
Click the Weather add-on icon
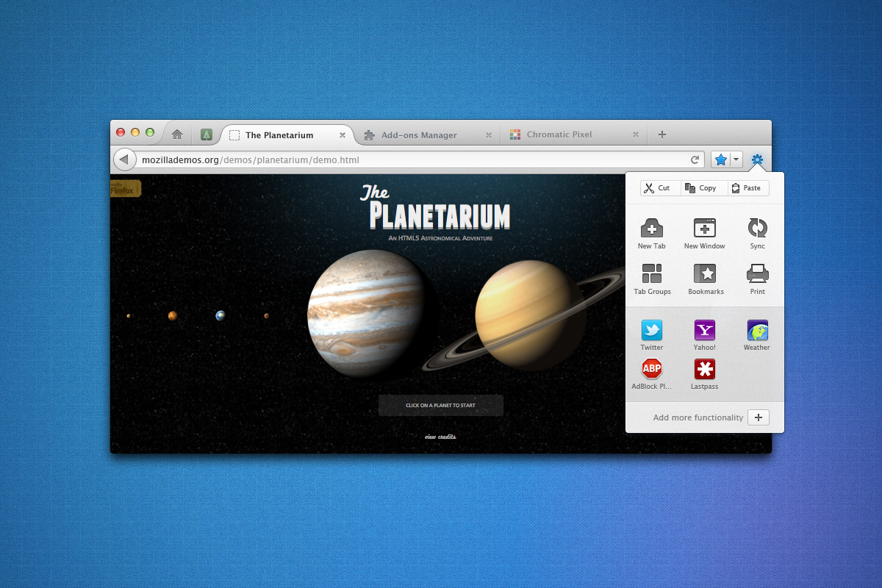pyautogui.click(x=757, y=330)
